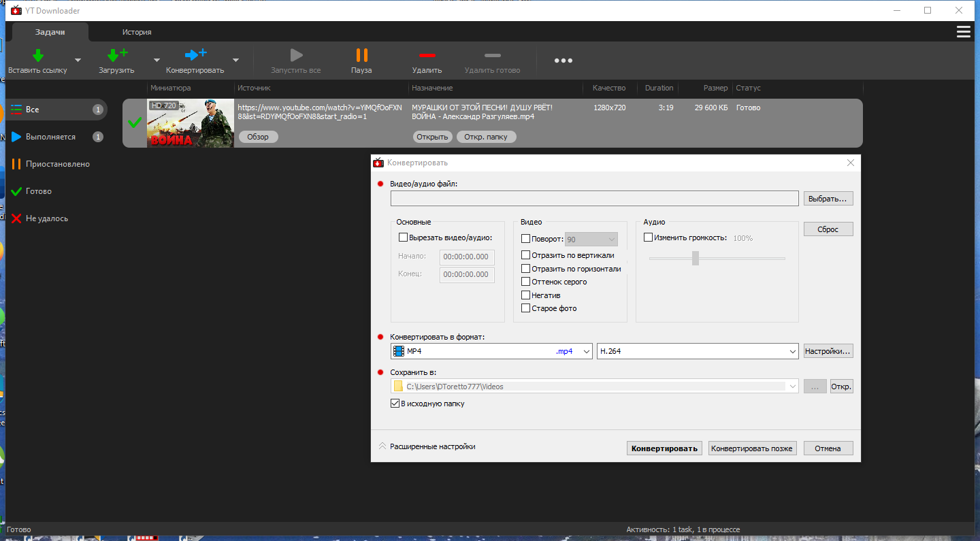The height and width of the screenshot is (541, 980).
Task: Click the Конвертировать позже button
Action: pos(752,448)
